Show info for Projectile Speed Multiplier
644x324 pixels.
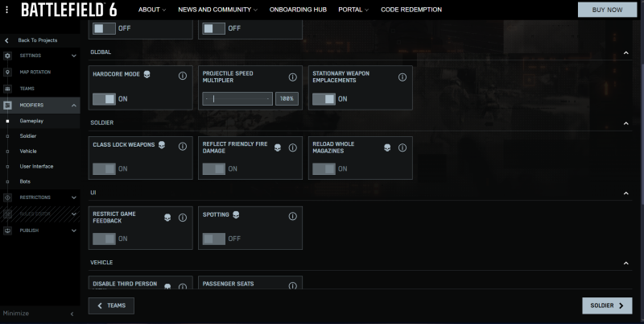click(292, 77)
